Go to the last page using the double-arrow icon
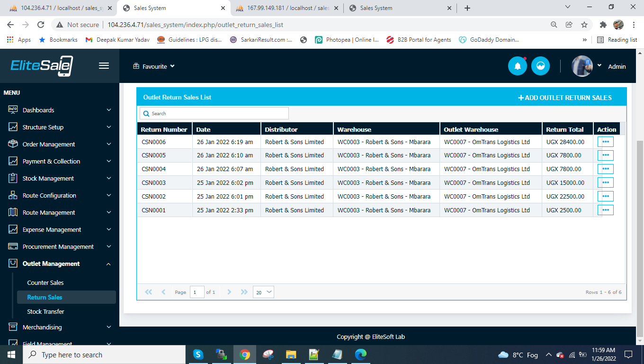The width and height of the screenshot is (644, 364). coord(244,292)
